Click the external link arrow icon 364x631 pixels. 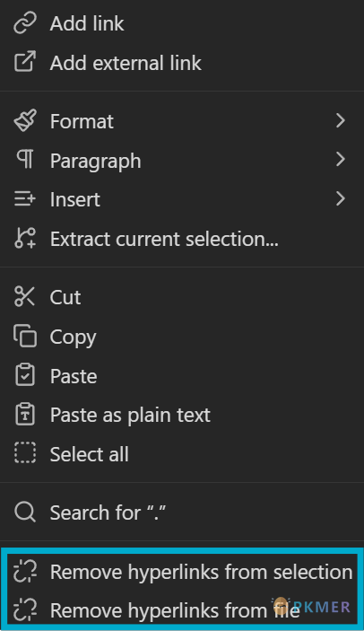point(25,62)
